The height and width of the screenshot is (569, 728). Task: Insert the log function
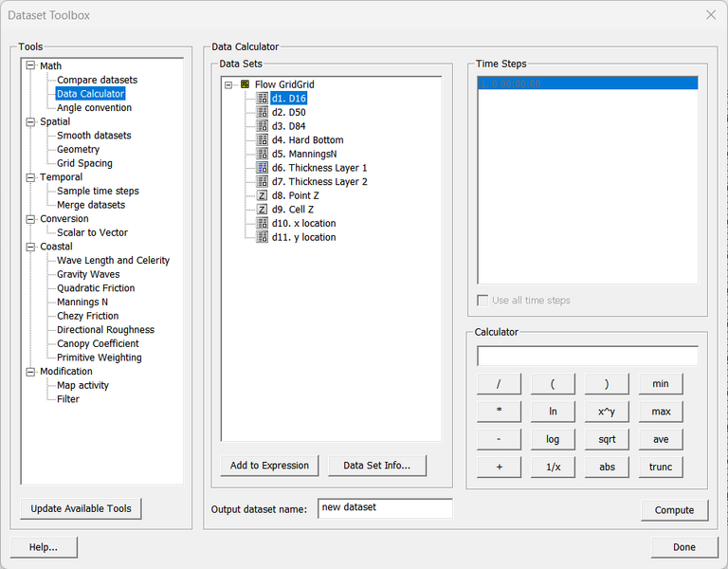tap(553, 439)
